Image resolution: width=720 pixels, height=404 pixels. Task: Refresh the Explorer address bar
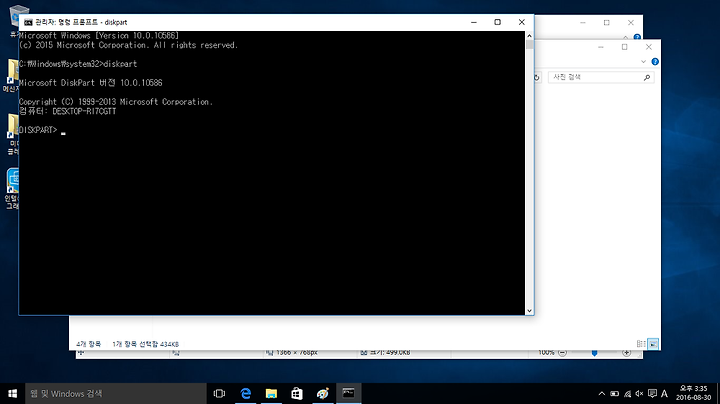(x=537, y=78)
